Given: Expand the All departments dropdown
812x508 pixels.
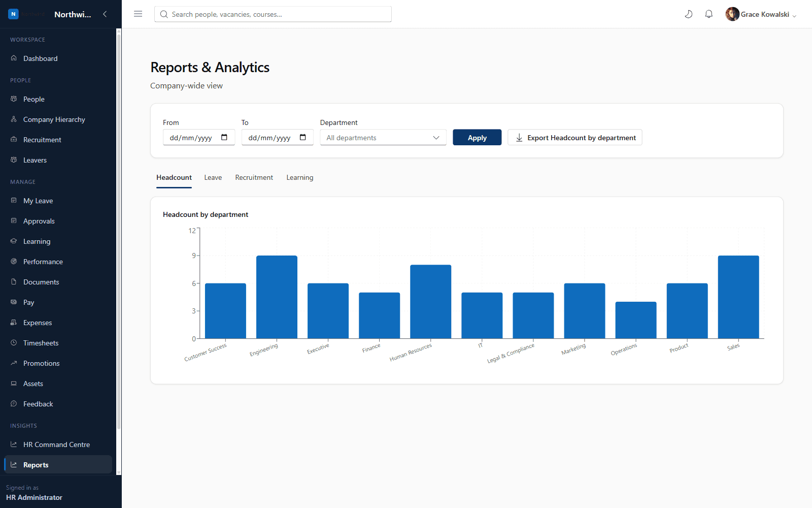Looking at the screenshot, I should 383,138.
